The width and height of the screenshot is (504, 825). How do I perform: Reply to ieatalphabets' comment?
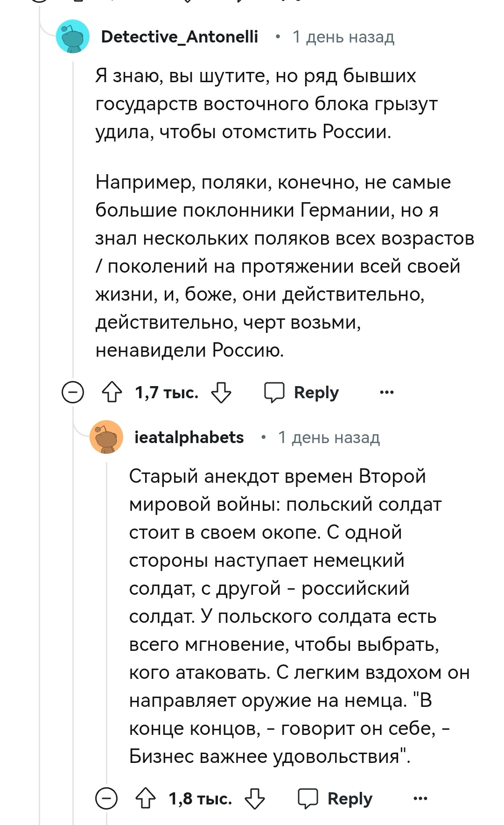click(x=336, y=798)
